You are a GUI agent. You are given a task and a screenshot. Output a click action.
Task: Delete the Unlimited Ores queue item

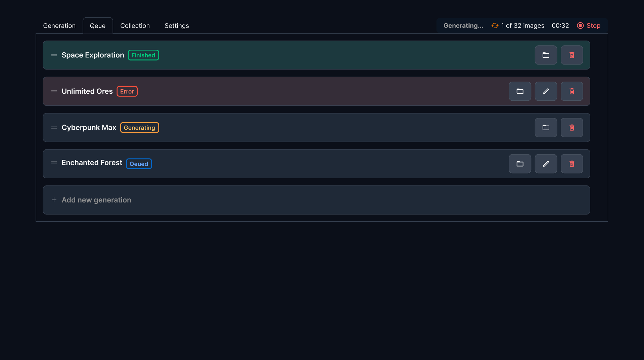click(x=571, y=91)
